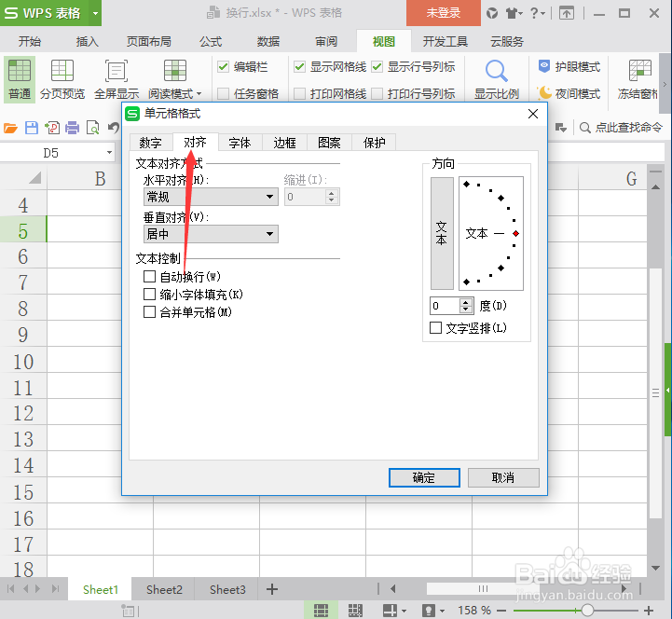
Task: Click the first sheet navigation arrow
Action: [x=11, y=589]
